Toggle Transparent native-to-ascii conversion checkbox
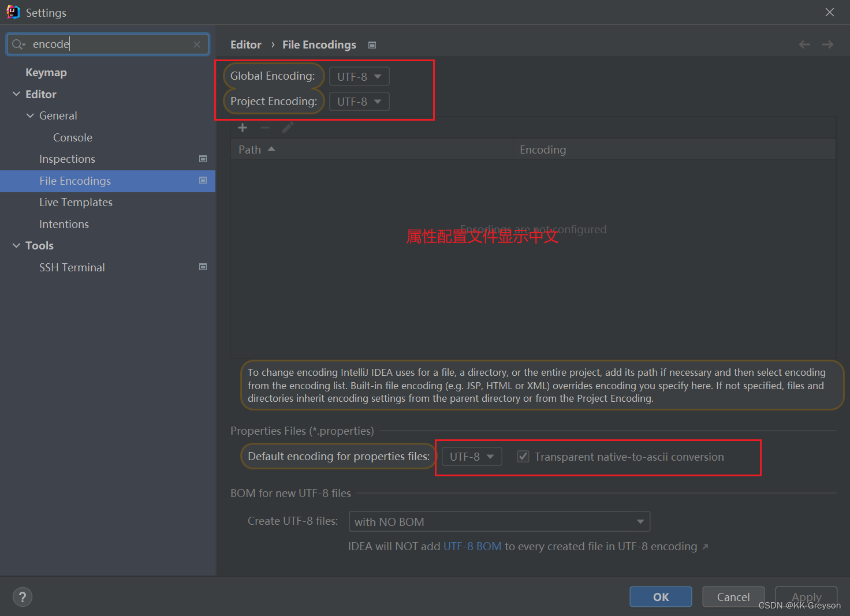 (x=523, y=457)
